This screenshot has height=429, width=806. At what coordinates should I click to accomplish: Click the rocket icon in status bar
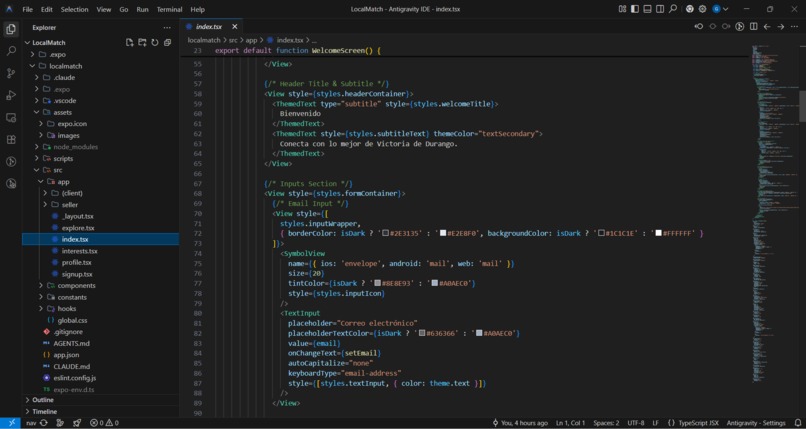(77, 423)
